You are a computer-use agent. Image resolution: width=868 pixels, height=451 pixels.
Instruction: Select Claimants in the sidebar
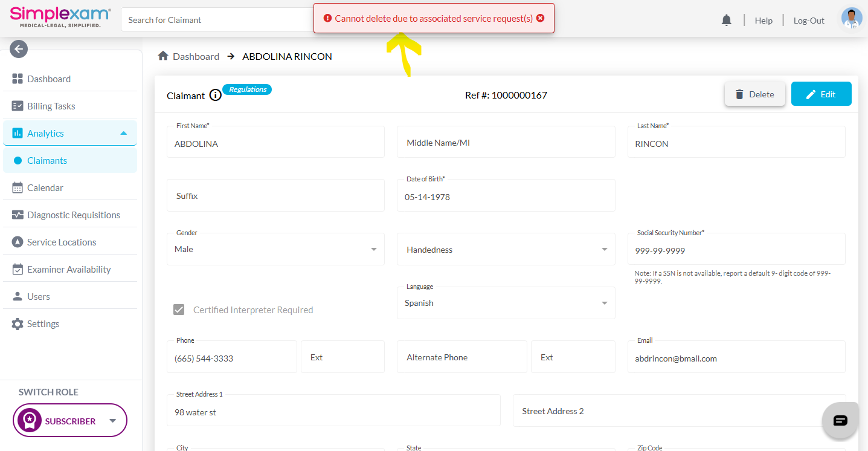pos(70,160)
